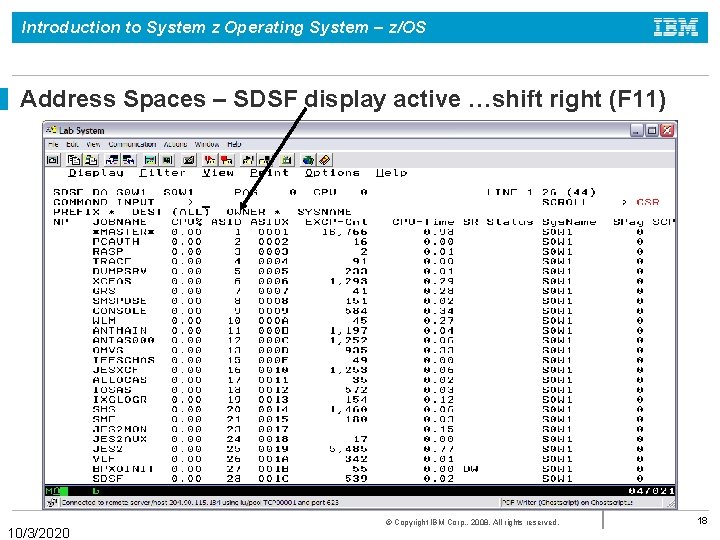Image resolution: width=720 pixels, height=540 pixels.
Task: Click the connection status icon in status bar
Action: (53, 502)
